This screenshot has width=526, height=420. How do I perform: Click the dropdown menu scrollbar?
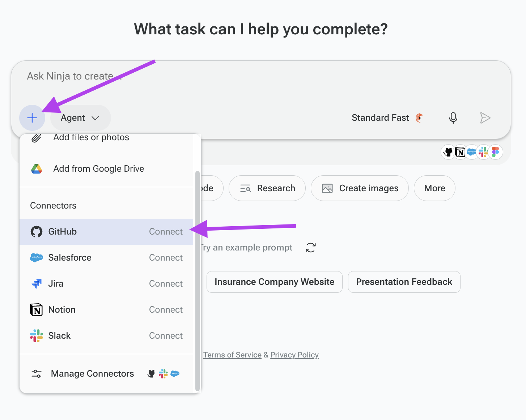198,281
